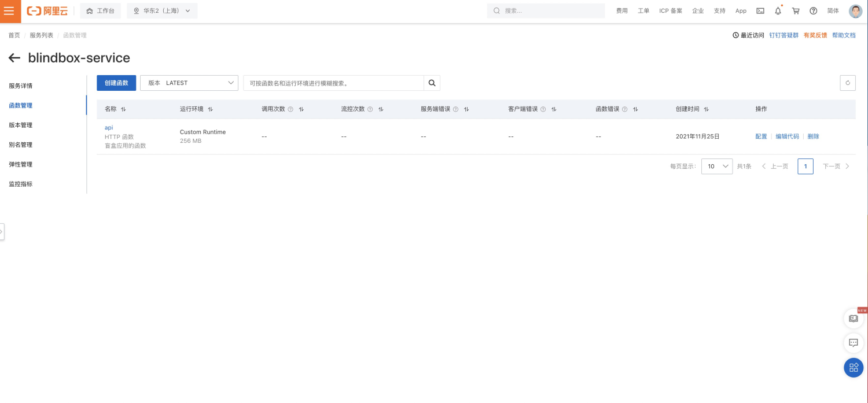
Task: Refresh the function list
Action: [x=848, y=83]
